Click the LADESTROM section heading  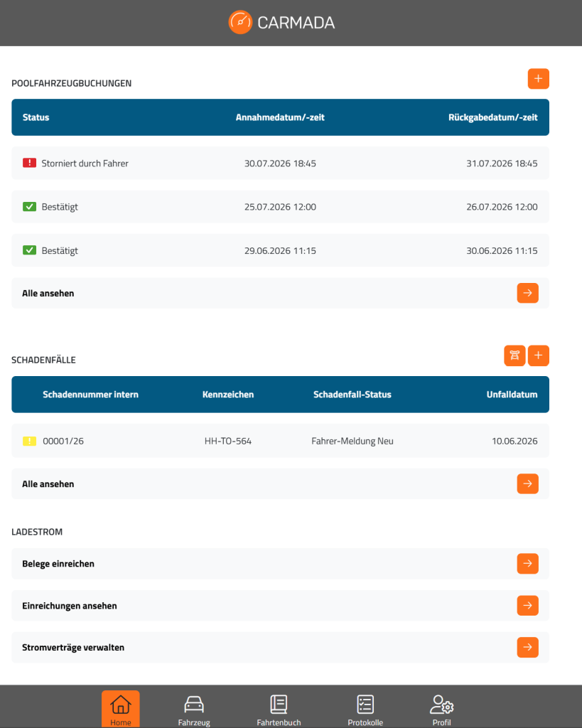[x=37, y=532]
